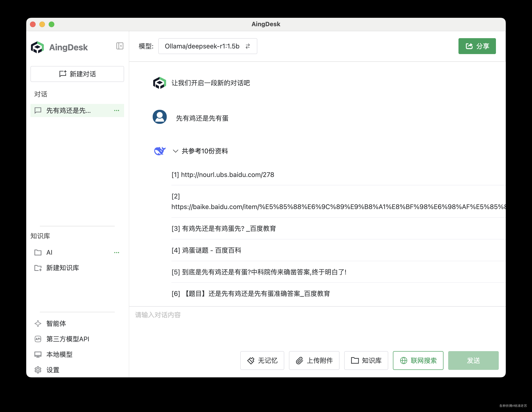Open settings via the gear icon
The width and height of the screenshot is (532, 412).
(38, 370)
